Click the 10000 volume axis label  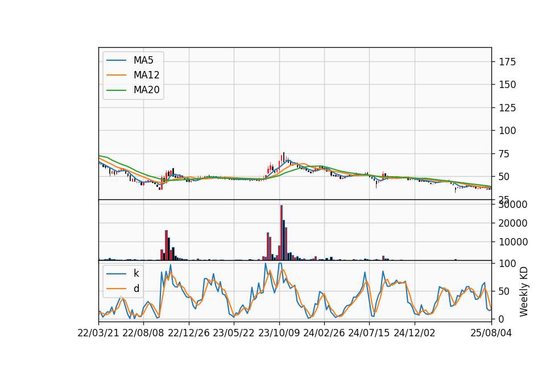pyautogui.click(x=512, y=242)
